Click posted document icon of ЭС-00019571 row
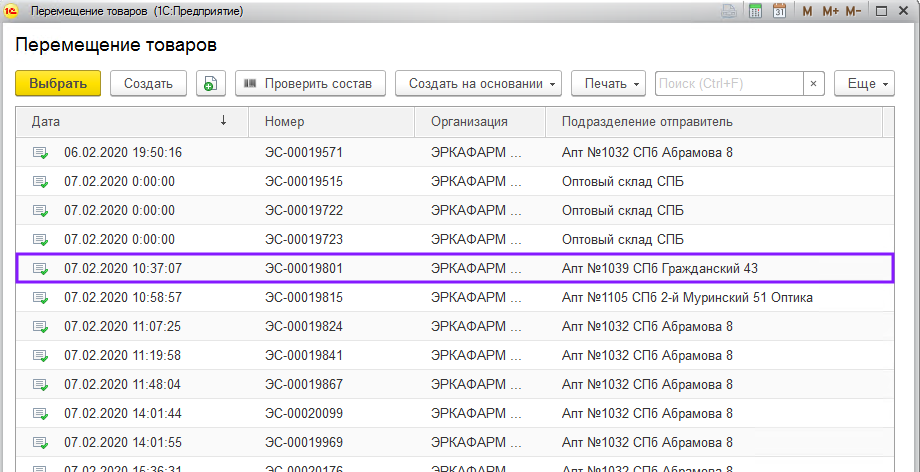This screenshot has height=472, width=920. pos(40,153)
